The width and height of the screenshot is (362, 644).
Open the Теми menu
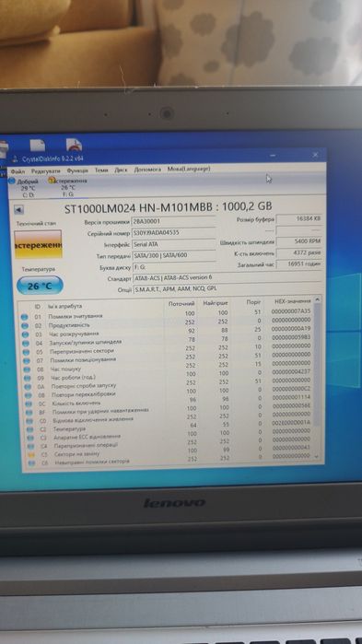click(101, 170)
